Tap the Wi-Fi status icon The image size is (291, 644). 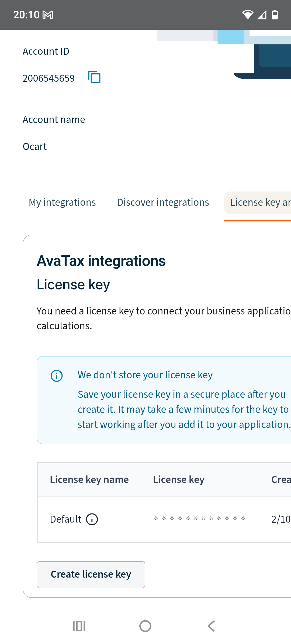pos(247,15)
